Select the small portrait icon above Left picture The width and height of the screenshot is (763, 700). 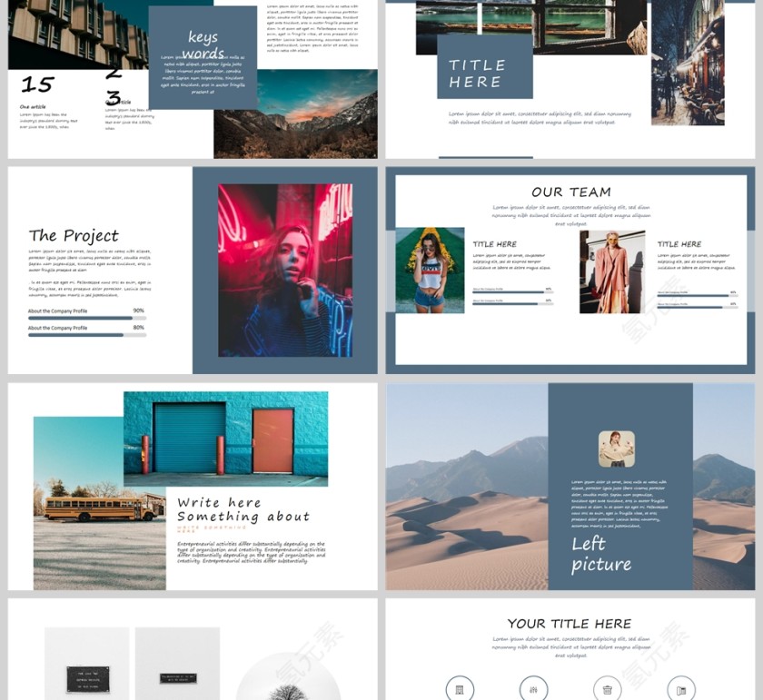pyautogui.click(x=616, y=449)
